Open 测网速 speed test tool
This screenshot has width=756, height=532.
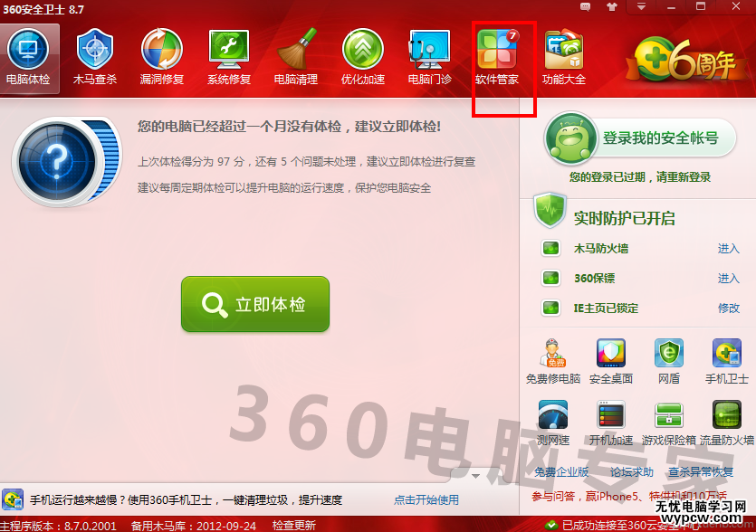coord(553,423)
